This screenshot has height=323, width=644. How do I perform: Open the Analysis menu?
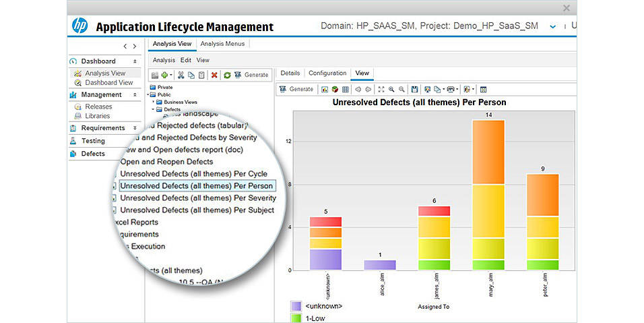click(x=164, y=60)
